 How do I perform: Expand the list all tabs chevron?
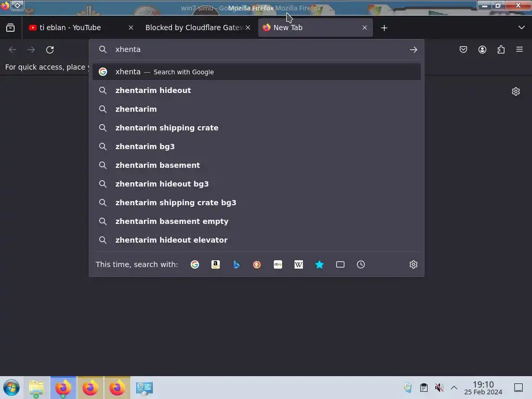click(x=522, y=28)
